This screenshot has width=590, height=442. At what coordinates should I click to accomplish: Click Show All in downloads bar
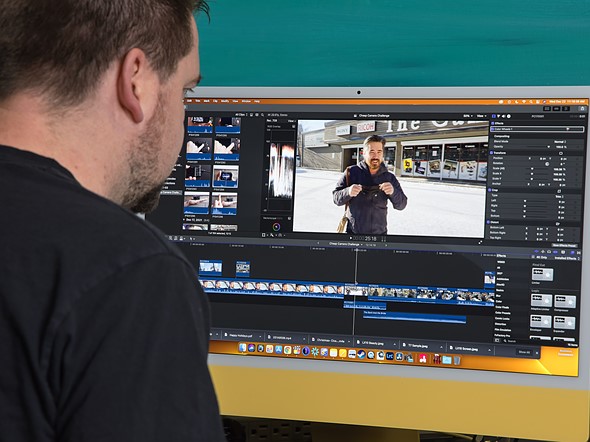524,352
